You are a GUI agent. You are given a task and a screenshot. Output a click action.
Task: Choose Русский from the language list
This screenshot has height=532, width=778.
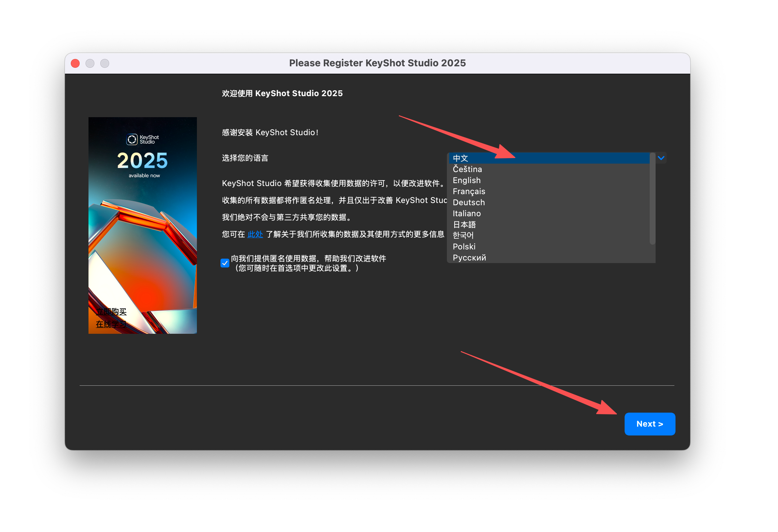pos(469,258)
